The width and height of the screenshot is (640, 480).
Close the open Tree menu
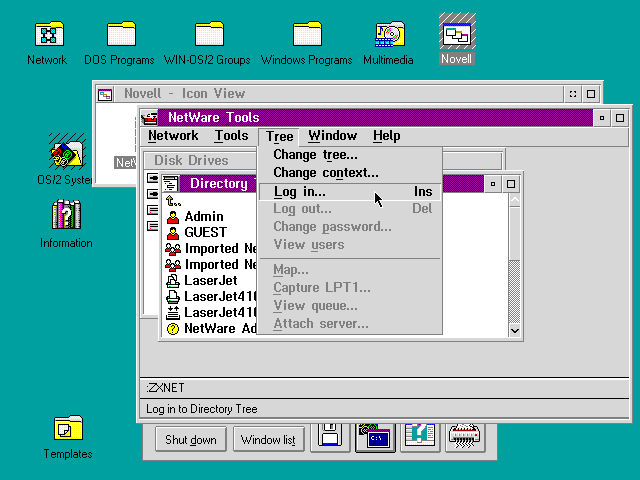(279, 136)
